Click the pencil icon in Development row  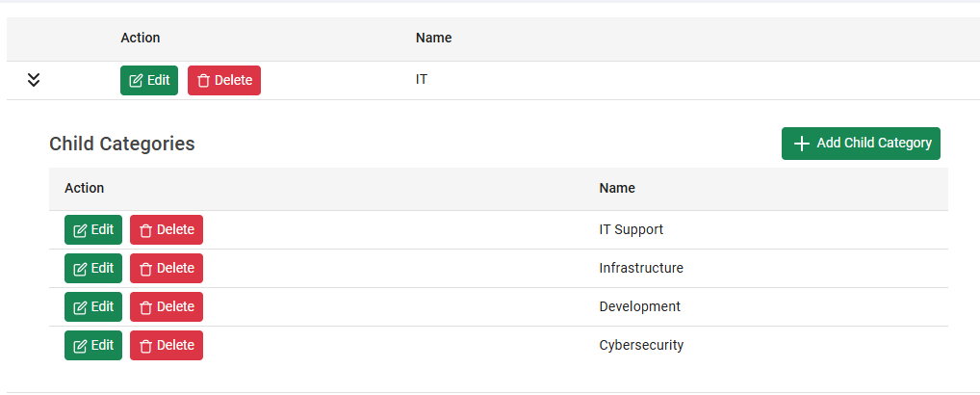tap(80, 307)
